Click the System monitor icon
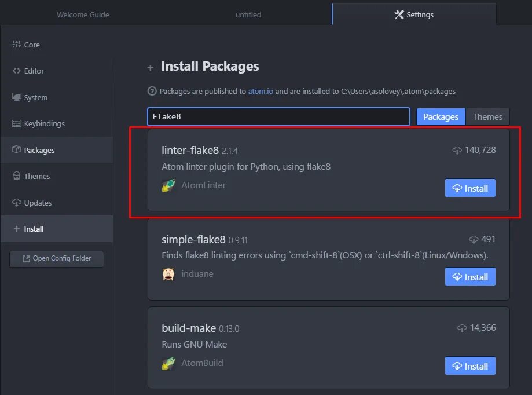 coord(16,97)
